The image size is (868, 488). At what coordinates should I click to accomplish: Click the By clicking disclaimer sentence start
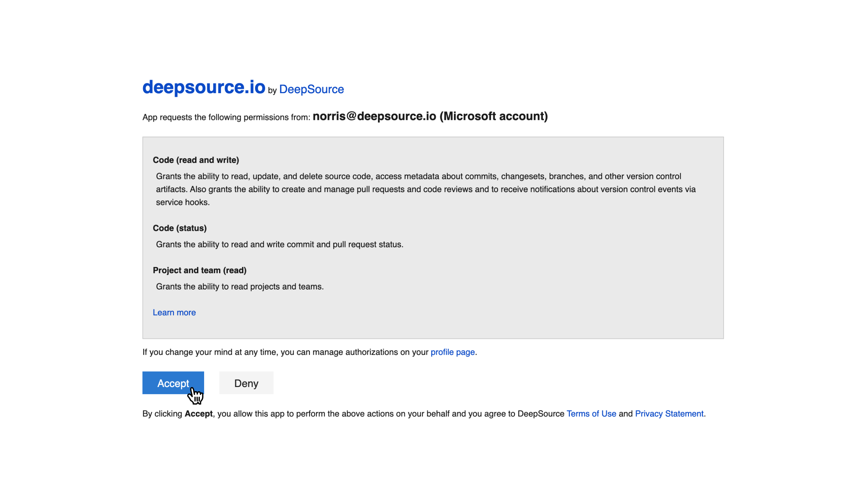[x=162, y=414]
